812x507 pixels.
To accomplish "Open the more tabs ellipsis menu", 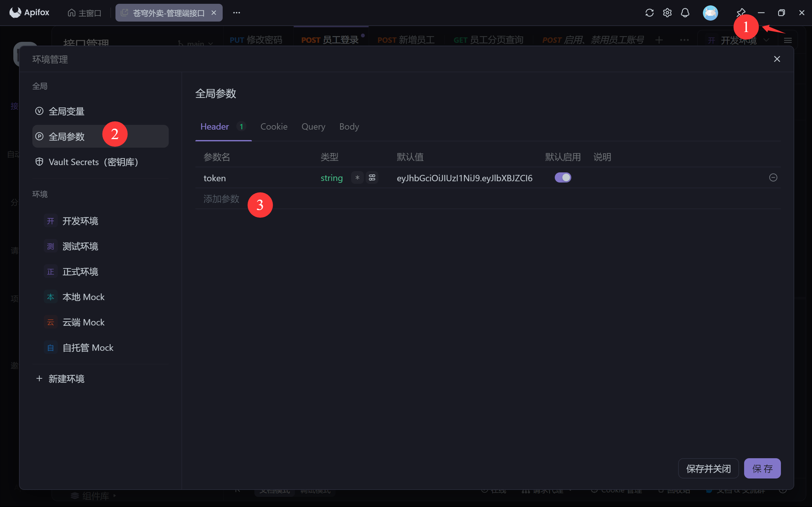I will [237, 13].
